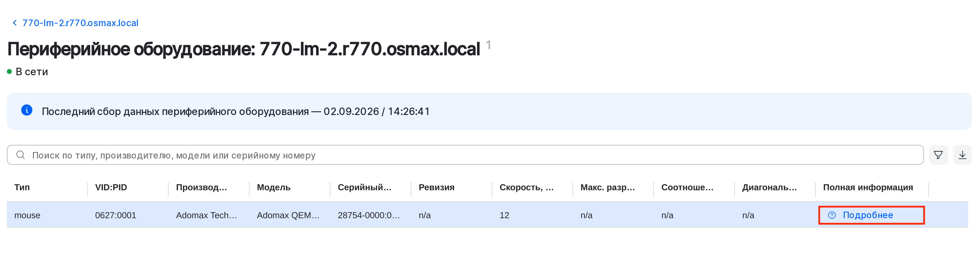
Task: Select the mouse row type cell
Action: pos(27,215)
